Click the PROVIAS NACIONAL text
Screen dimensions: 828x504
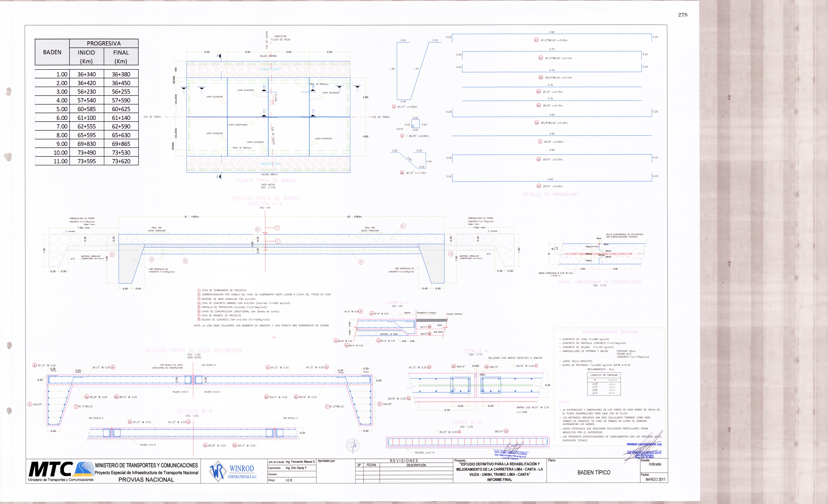146,480
